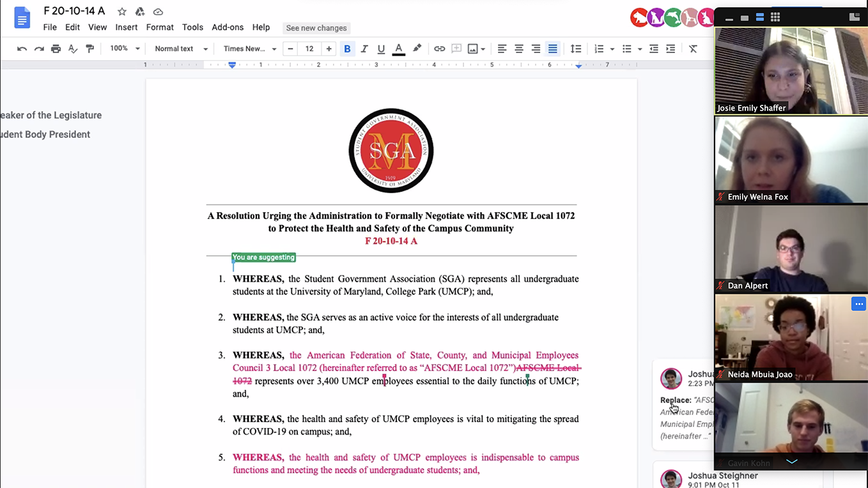This screenshot has height=488, width=868.
Task: Open the Format menu
Action: click(160, 27)
